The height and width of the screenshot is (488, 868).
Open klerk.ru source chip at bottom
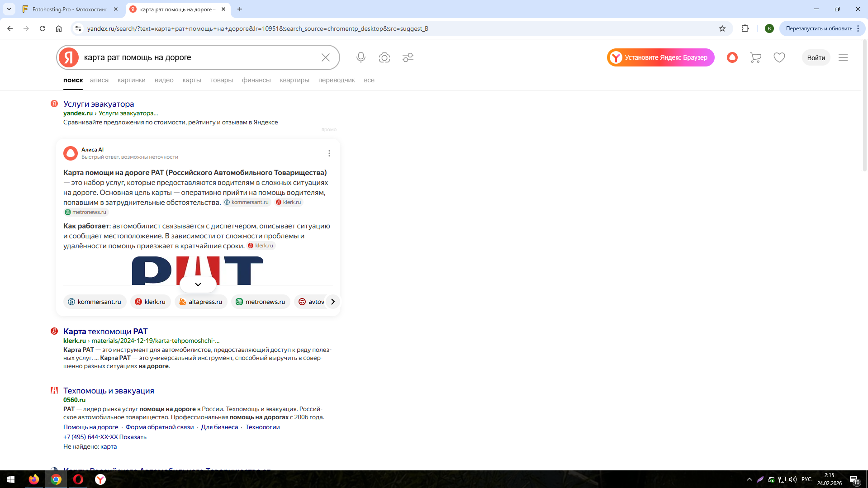pos(151,302)
